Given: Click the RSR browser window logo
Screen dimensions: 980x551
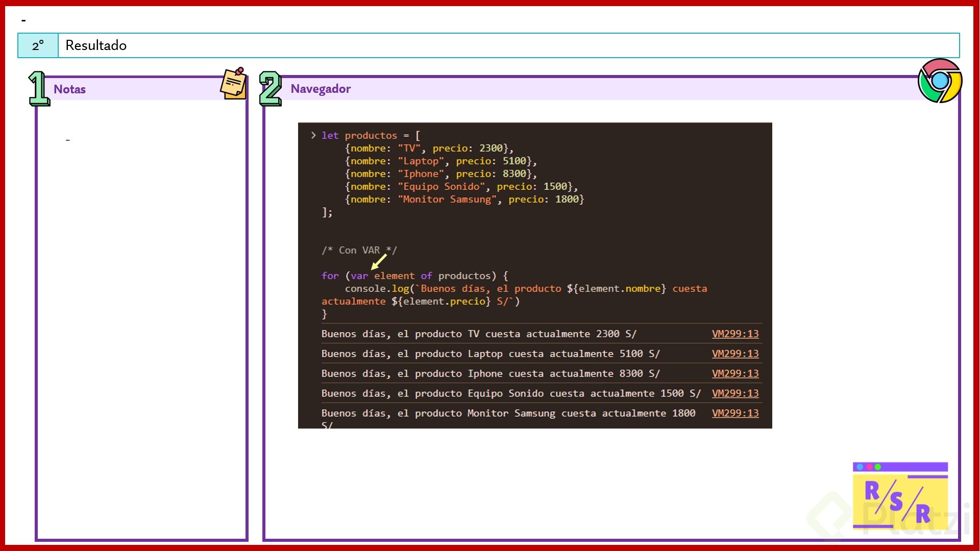Looking at the screenshot, I should point(900,496).
